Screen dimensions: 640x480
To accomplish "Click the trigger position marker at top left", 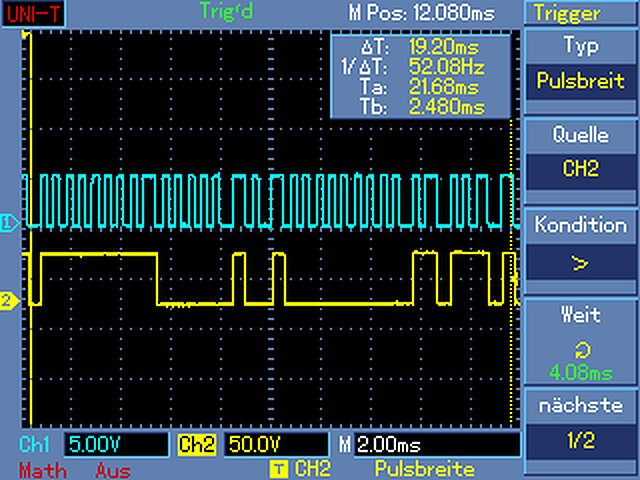I will [x=27, y=35].
